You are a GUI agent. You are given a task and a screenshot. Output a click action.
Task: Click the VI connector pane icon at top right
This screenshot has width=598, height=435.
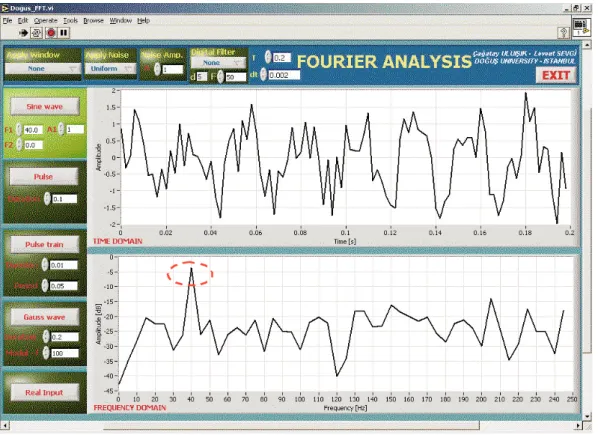coord(581,27)
